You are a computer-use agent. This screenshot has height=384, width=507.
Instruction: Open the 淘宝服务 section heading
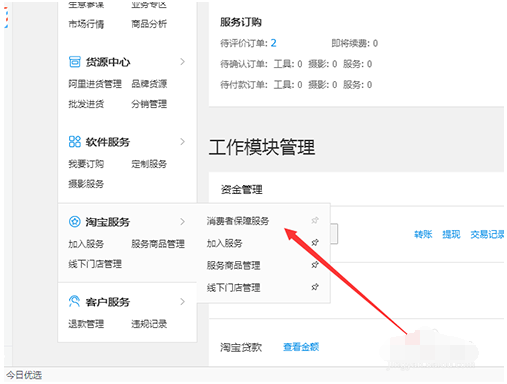coord(108,222)
